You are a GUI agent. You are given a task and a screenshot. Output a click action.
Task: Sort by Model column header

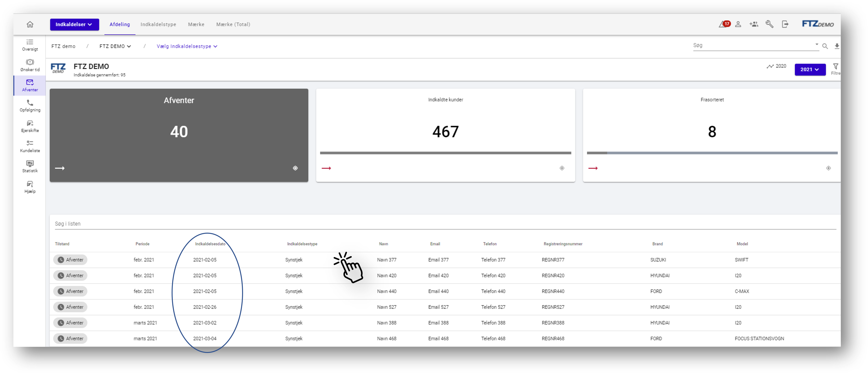742,244
